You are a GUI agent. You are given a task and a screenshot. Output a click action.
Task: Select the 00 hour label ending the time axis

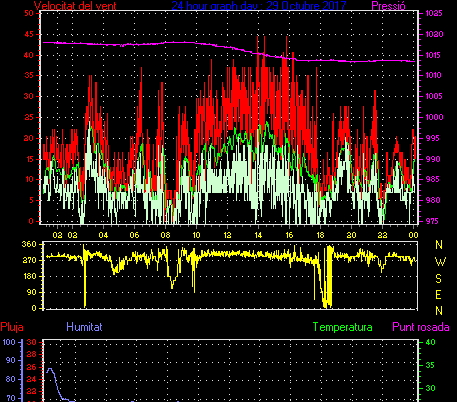coord(413,235)
